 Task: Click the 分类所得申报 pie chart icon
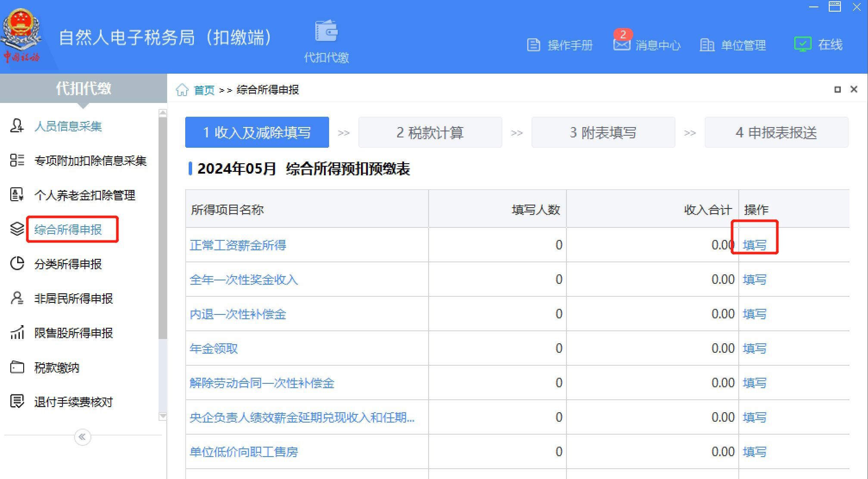coord(17,264)
